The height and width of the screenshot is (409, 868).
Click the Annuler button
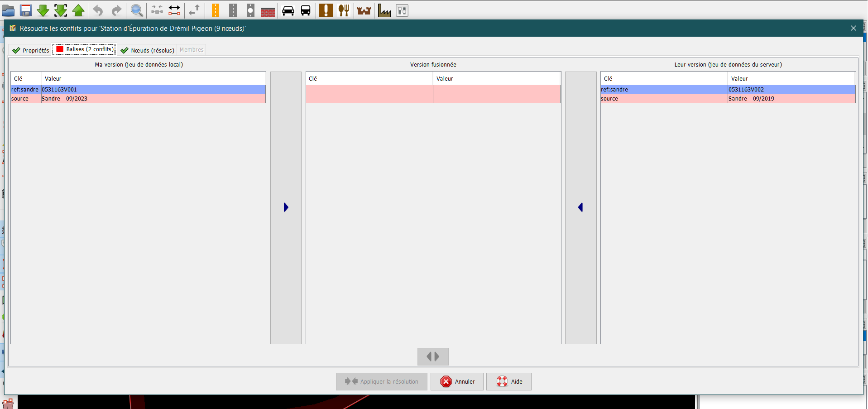(x=457, y=381)
